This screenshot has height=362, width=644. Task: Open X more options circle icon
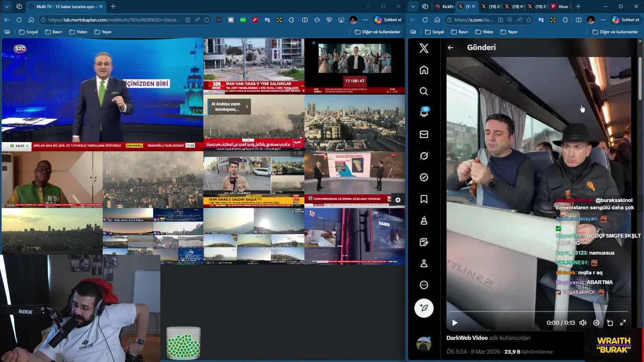[x=424, y=285]
